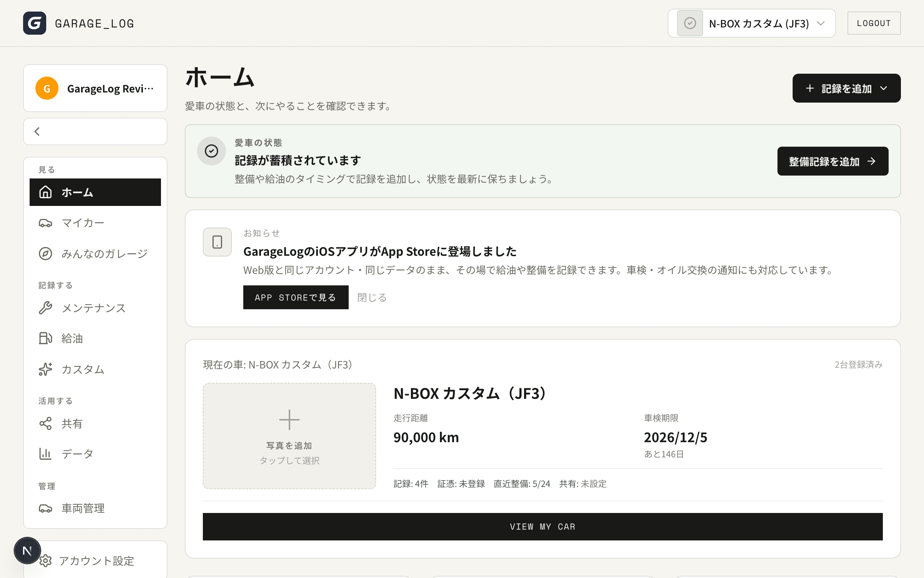Go to メンテナンス page
The height and width of the screenshot is (578, 924).
click(x=95, y=308)
